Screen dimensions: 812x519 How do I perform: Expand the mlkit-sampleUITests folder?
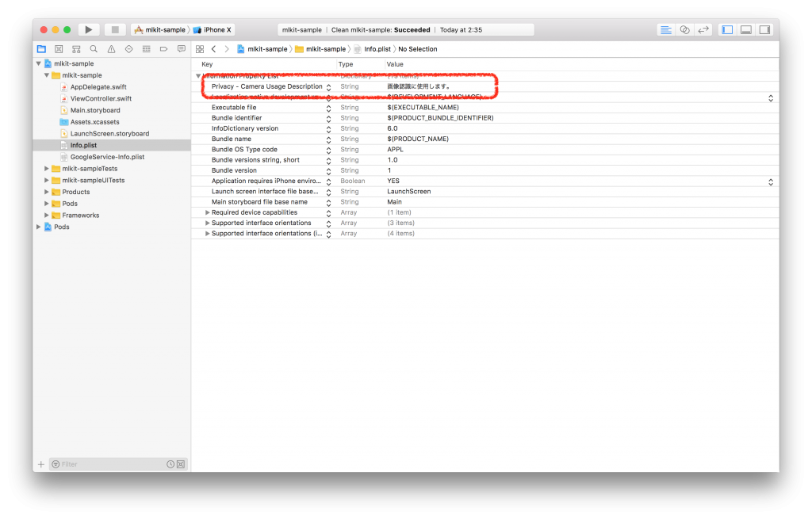(x=47, y=181)
